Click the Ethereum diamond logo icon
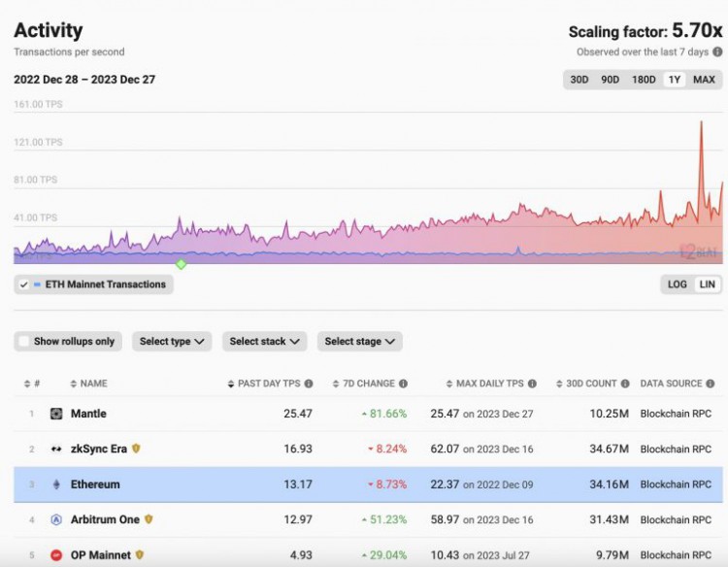The image size is (728, 567). (56, 484)
